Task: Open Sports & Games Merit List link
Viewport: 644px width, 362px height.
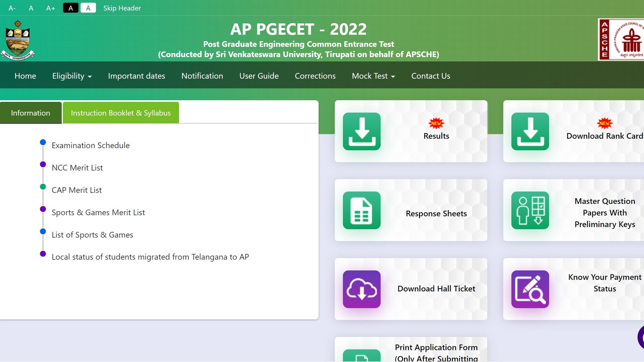Action: tap(98, 212)
